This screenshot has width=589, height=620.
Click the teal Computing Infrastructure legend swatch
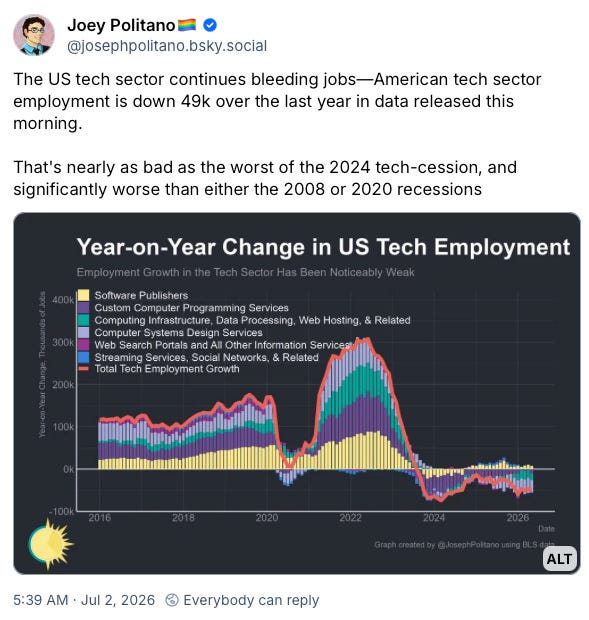[83, 320]
